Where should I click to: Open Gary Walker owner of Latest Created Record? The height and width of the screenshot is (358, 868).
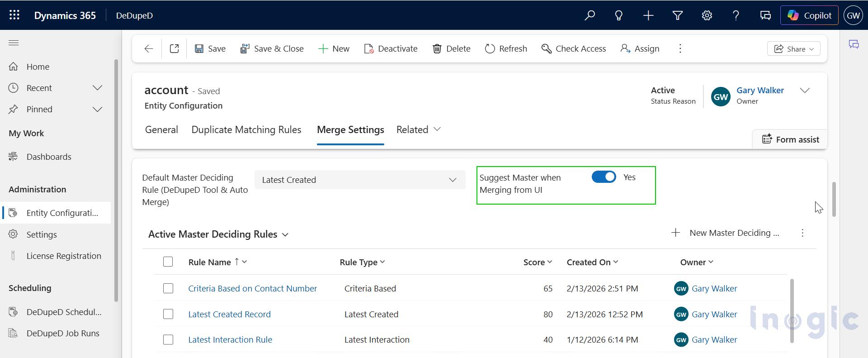point(714,314)
